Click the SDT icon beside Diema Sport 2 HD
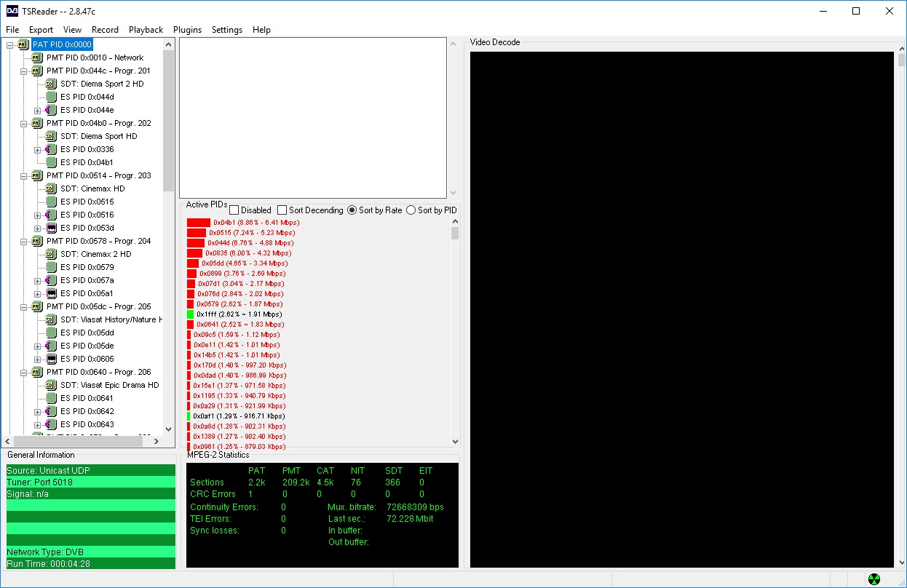 pyautogui.click(x=51, y=84)
